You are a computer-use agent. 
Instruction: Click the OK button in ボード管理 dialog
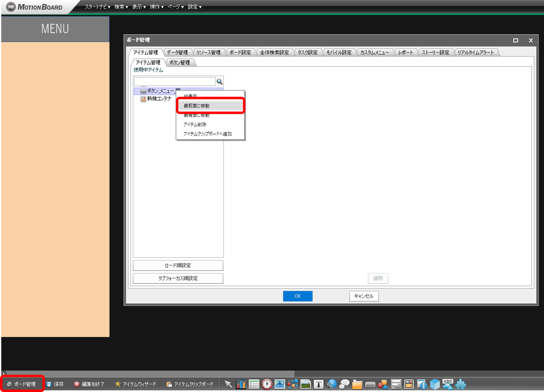(297, 296)
